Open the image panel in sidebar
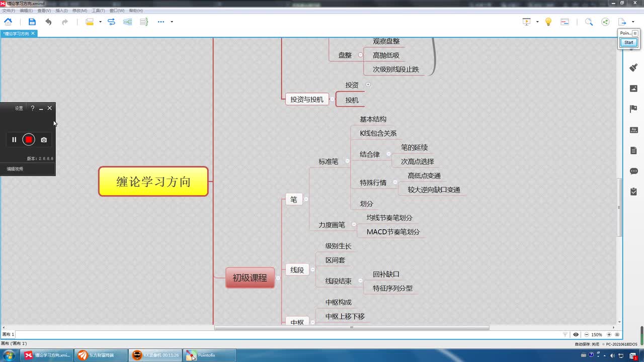Screen dimensions: 644x362 point(634,88)
